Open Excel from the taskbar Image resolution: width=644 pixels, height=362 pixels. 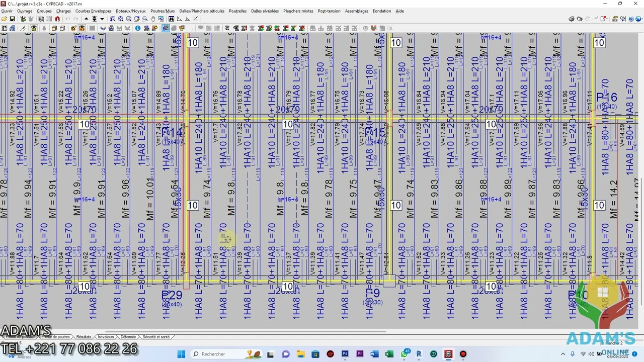point(389,354)
